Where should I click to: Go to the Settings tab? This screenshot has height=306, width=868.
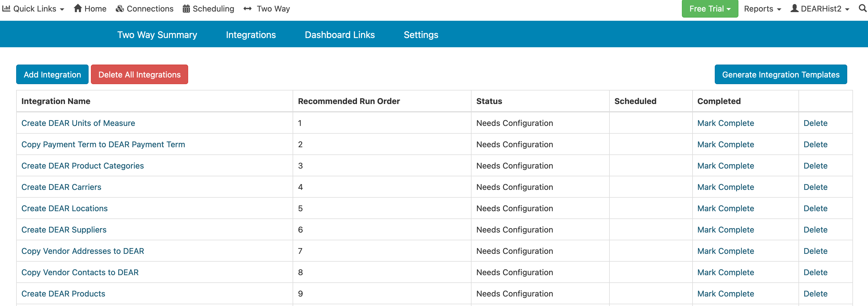pos(421,34)
